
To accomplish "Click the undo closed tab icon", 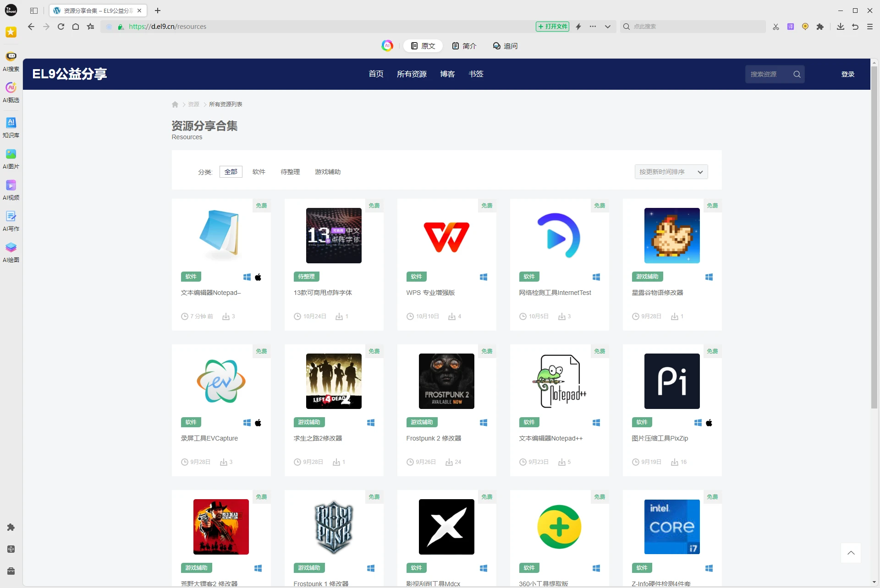I will 855,27.
